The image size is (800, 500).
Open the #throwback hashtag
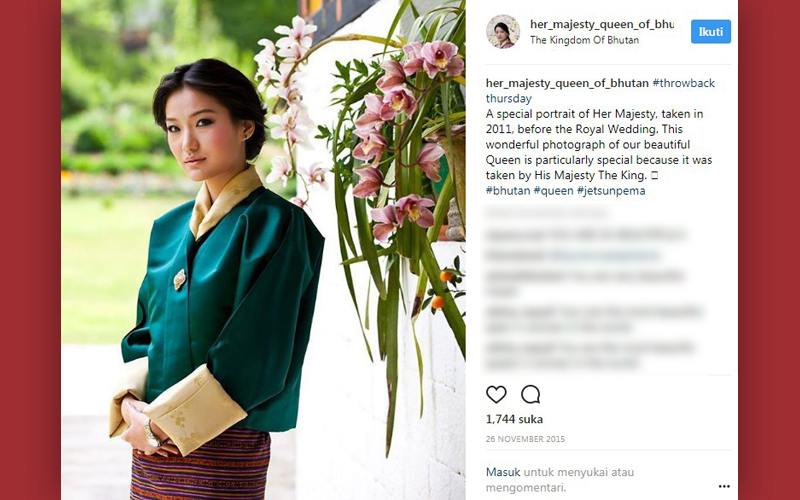tap(684, 83)
